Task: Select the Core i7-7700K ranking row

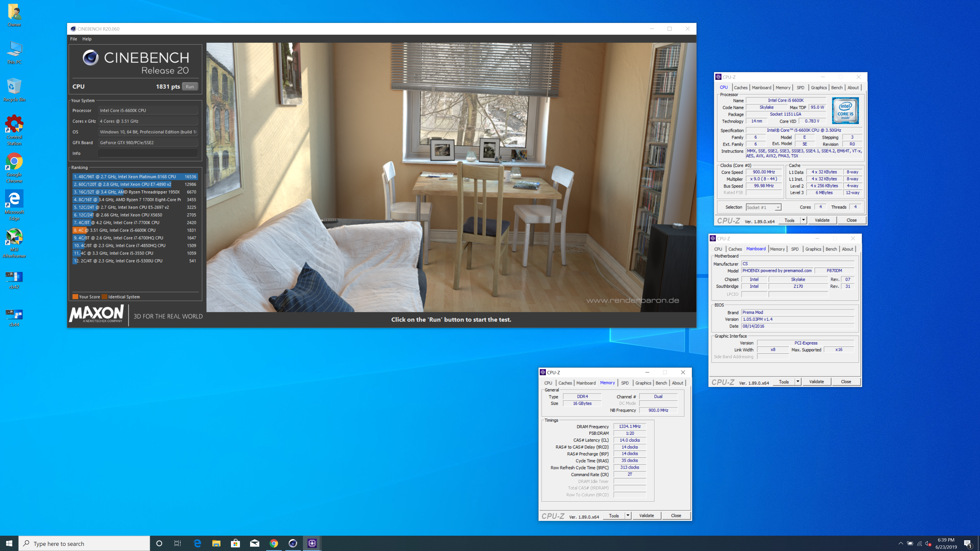Action: click(x=135, y=222)
